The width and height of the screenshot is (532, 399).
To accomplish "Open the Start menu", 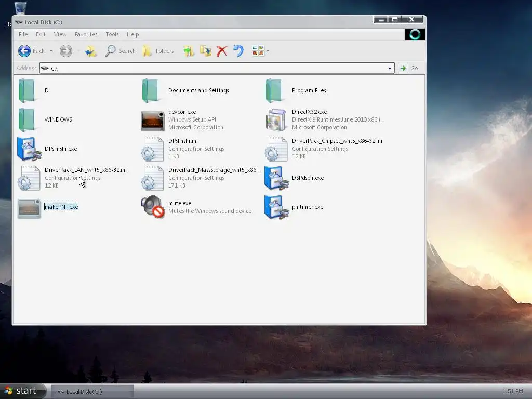I will (x=23, y=391).
